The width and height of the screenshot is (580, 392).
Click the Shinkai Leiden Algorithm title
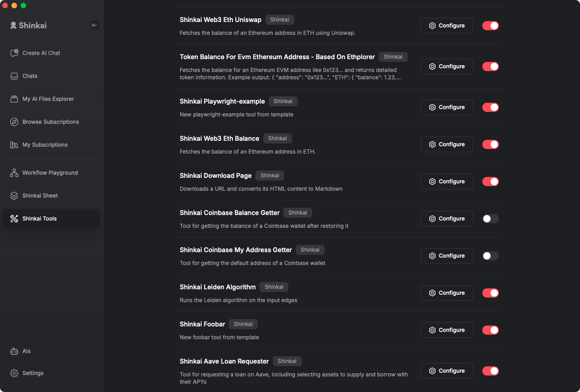[218, 287]
